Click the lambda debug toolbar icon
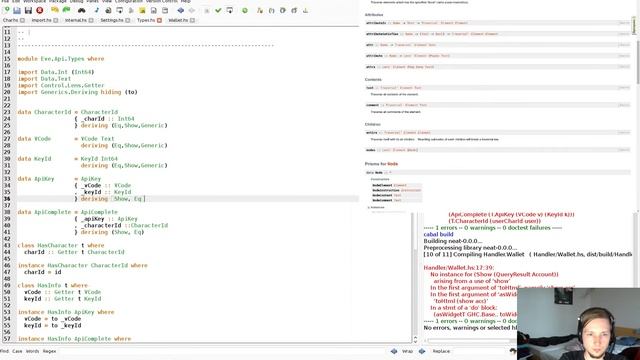This screenshot has height=360, width=640. pos(260,10)
